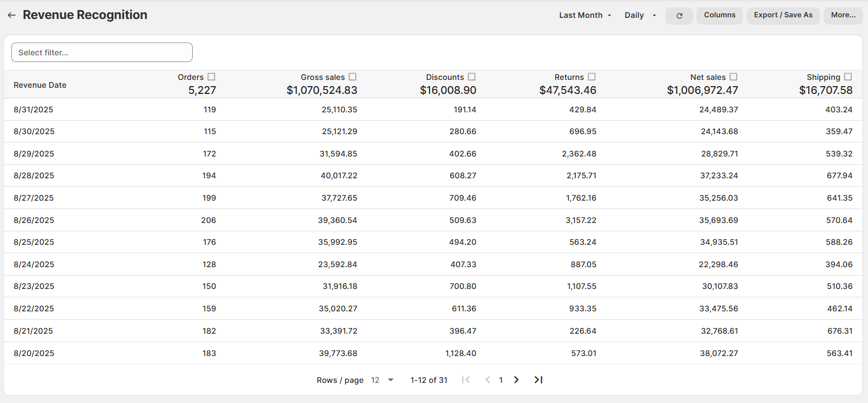Screen dimensions: 868x403
Task: Open the More... menu
Action: tap(843, 16)
